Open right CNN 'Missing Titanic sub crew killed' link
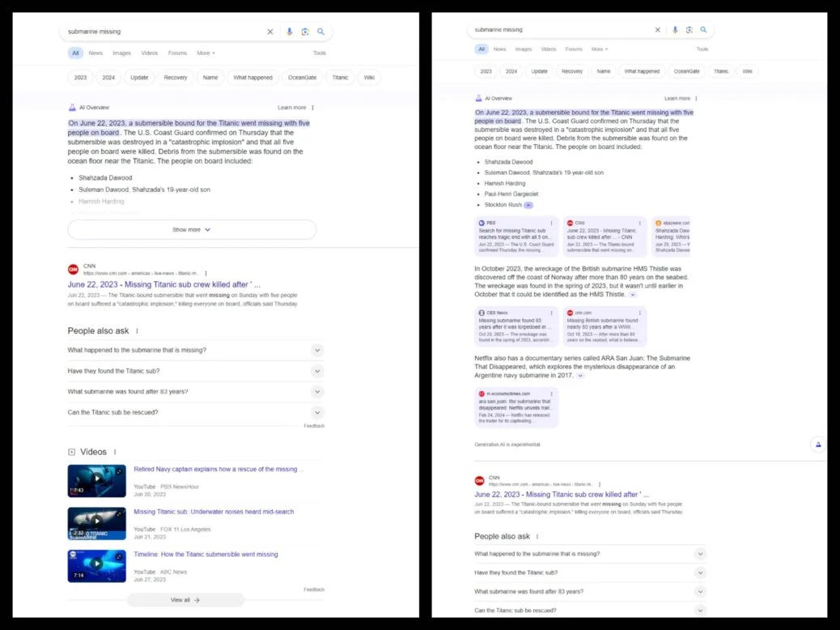The height and width of the screenshot is (630, 840). point(562,494)
